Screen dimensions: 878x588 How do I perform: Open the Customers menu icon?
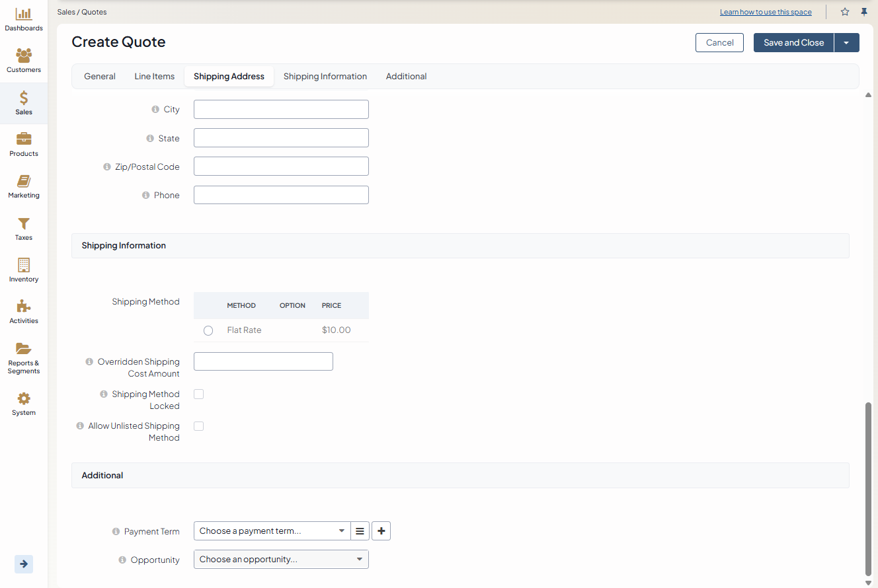[24, 55]
